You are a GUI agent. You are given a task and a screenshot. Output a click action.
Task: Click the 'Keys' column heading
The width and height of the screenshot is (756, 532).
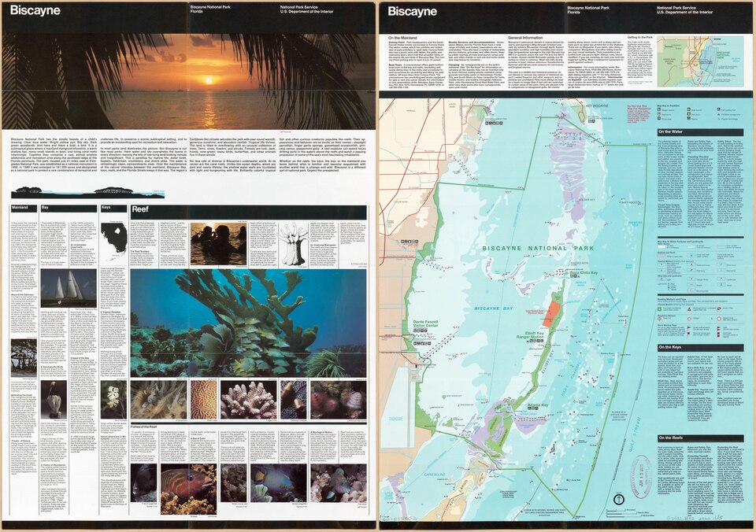(x=106, y=208)
